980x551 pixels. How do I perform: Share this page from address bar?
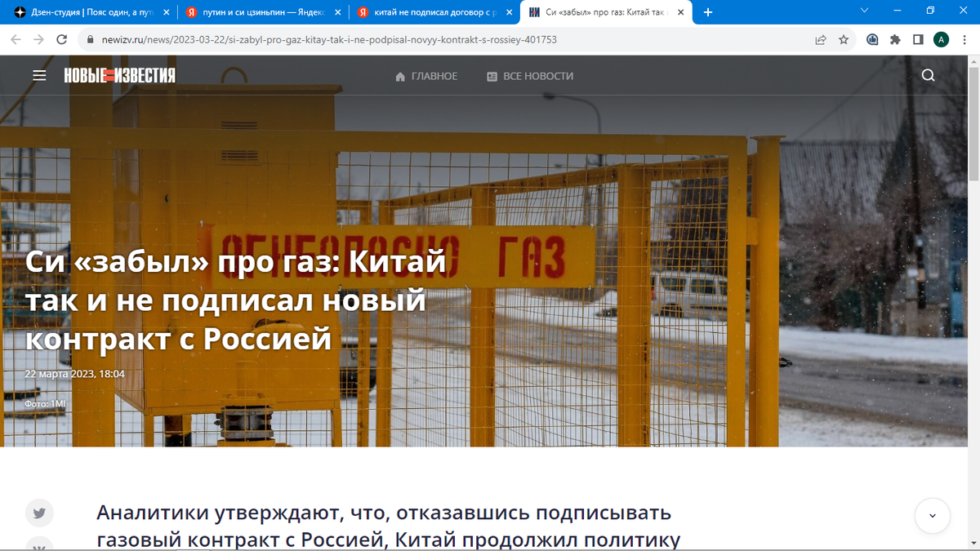point(821,39)
